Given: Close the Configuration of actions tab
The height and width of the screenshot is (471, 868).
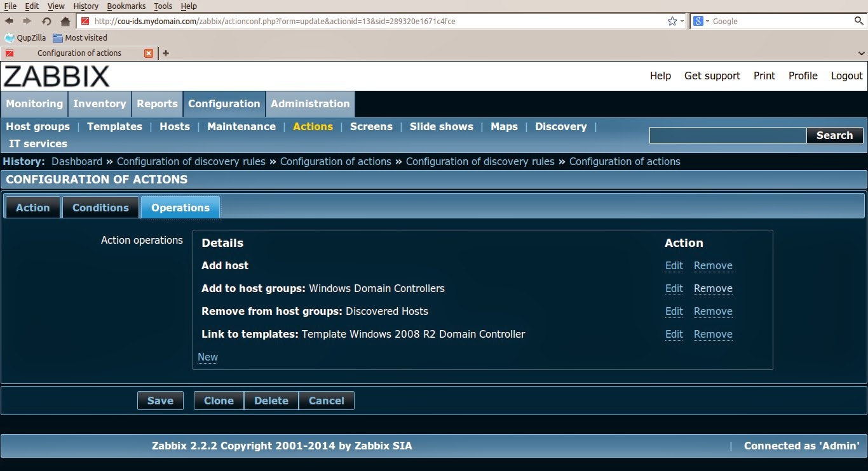Looking at the screenshot, I should point(149,53).
